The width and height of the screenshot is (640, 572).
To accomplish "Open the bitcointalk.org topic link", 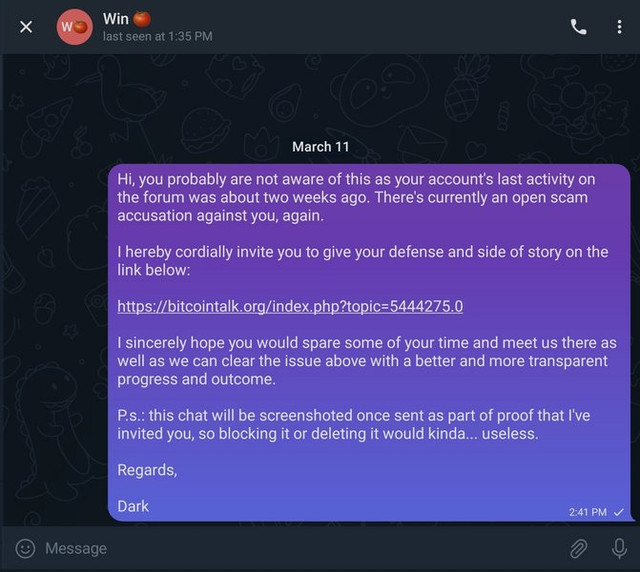I will pos(290,306).
